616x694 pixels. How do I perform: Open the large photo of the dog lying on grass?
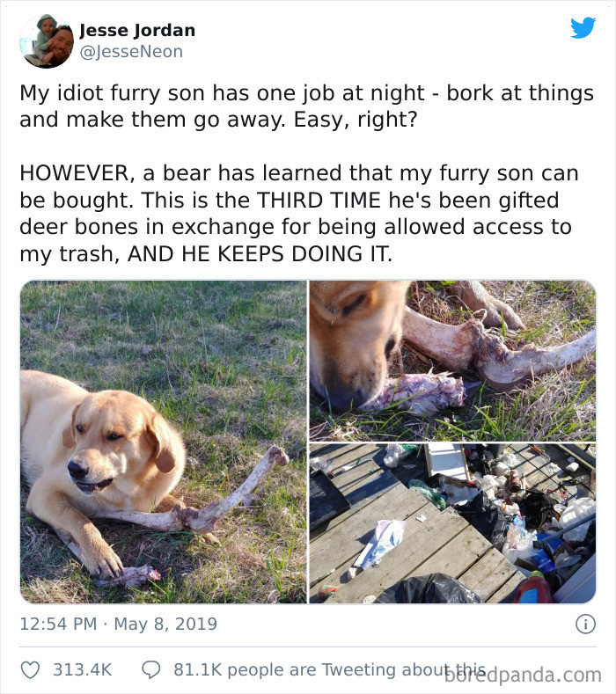[163, 442]
